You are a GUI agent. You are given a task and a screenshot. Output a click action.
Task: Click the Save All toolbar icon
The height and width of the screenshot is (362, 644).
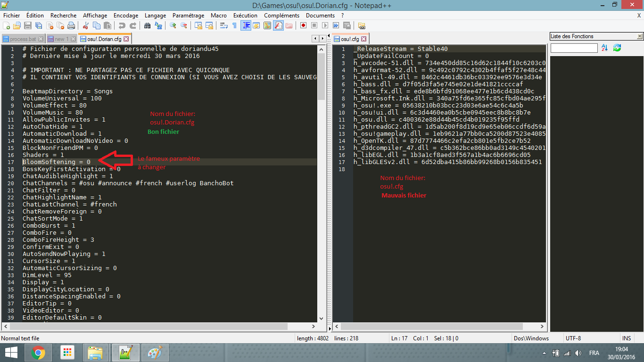point(39,25)
